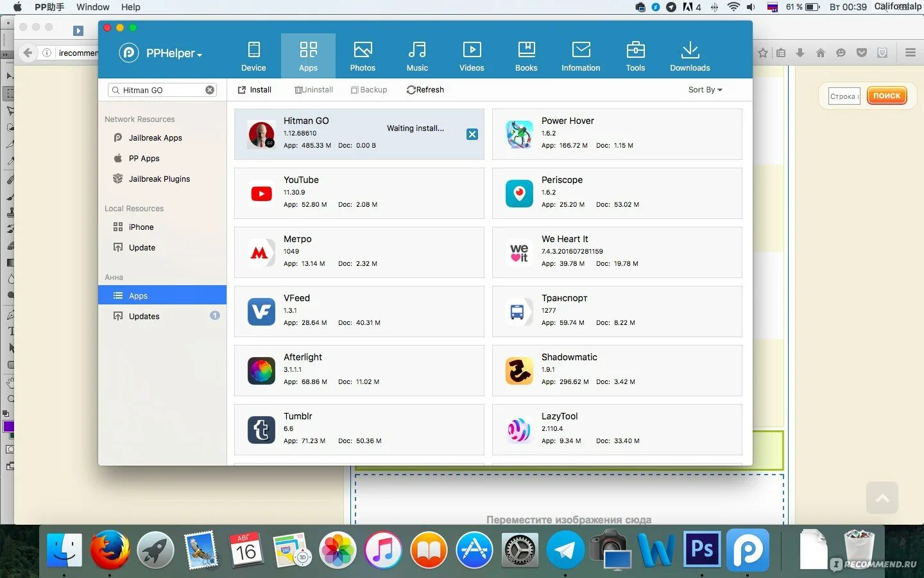The height and width of the screenshot is (578, 924).
Task: Click the Install button
Action: point(255,90)
